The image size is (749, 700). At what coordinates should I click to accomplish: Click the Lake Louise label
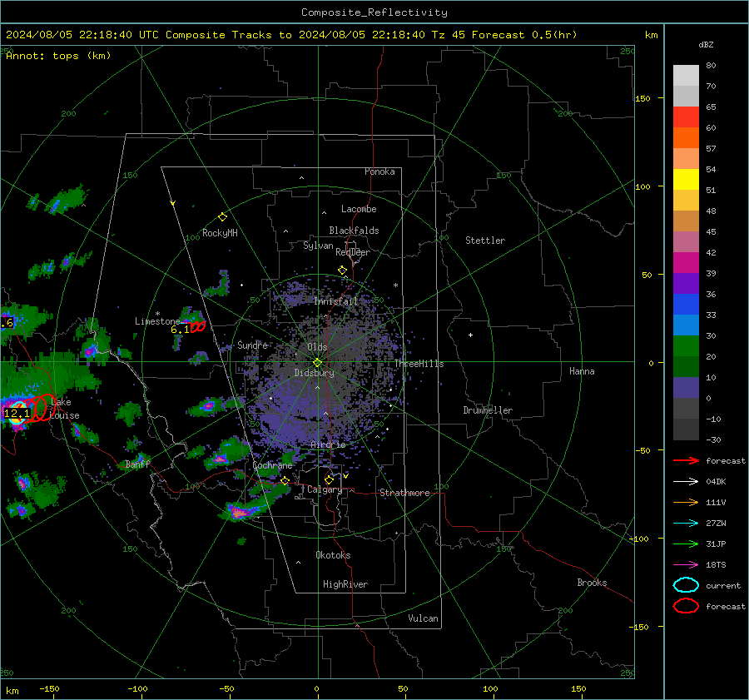[64, 409]
